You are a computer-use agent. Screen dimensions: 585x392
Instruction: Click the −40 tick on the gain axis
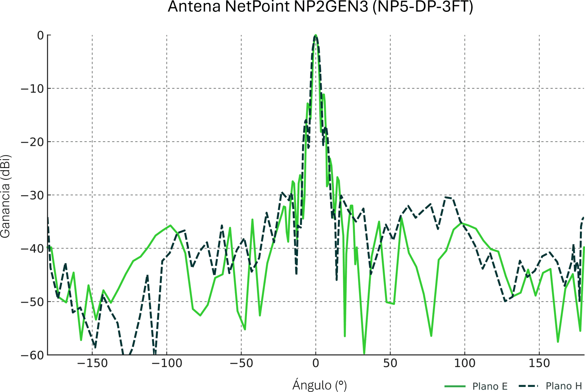32,249
